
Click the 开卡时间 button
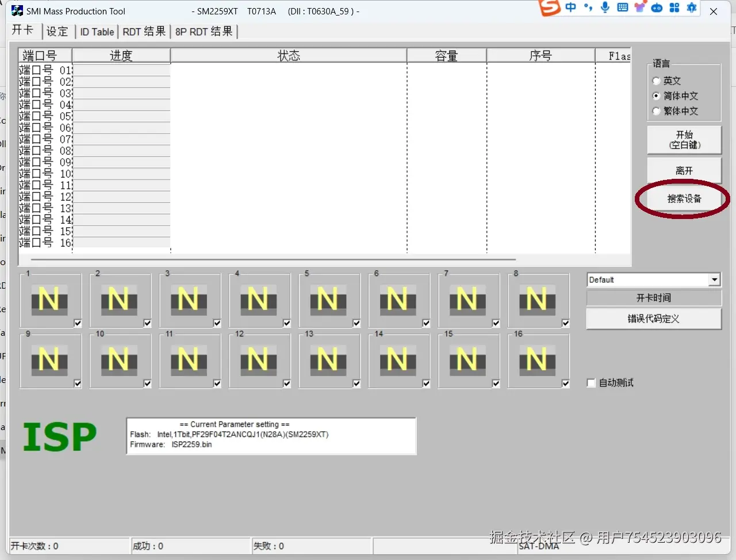point(654,298)
